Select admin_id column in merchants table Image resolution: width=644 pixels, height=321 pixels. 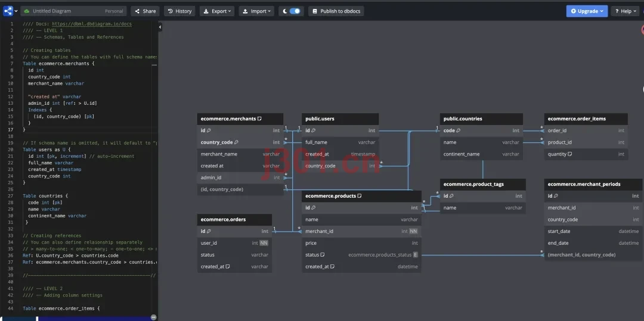[240, 177]
